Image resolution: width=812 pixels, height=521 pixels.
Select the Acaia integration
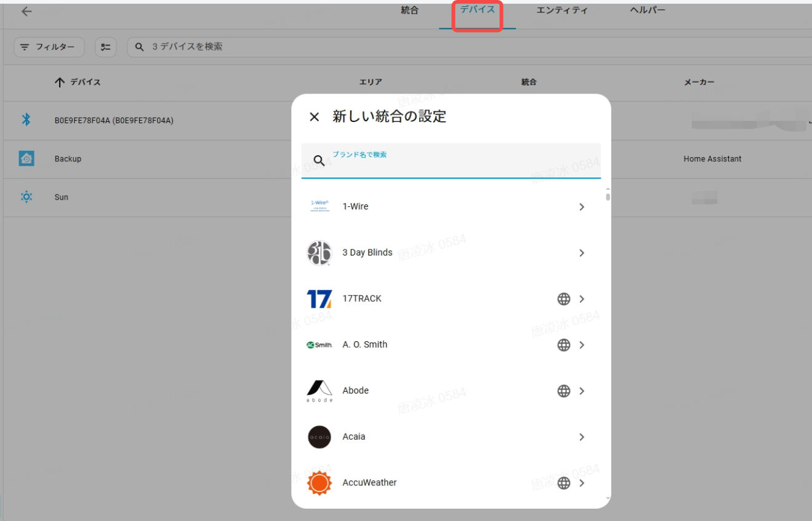tap(451, 437)
